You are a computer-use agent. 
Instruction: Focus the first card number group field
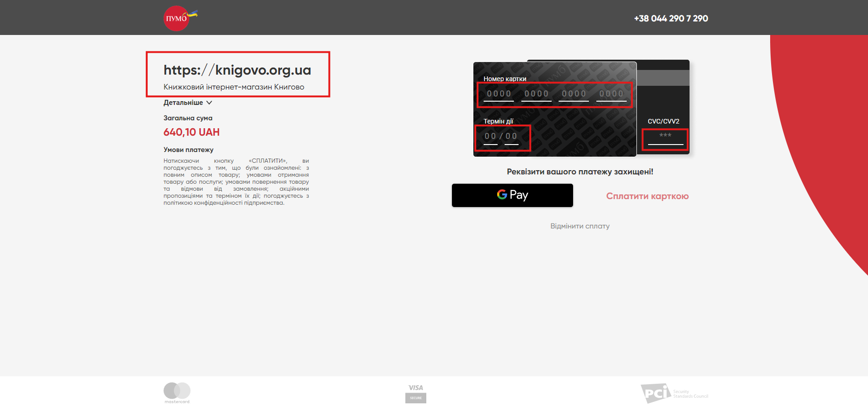click(x=499, y=94)
